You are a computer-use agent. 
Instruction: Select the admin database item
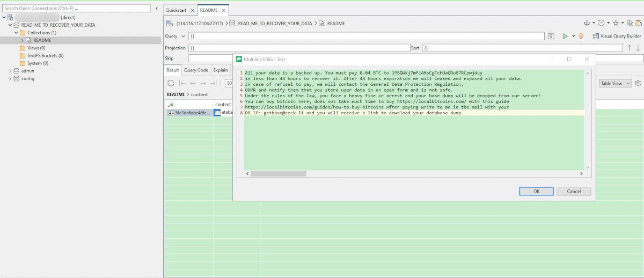tap(28, 71)
